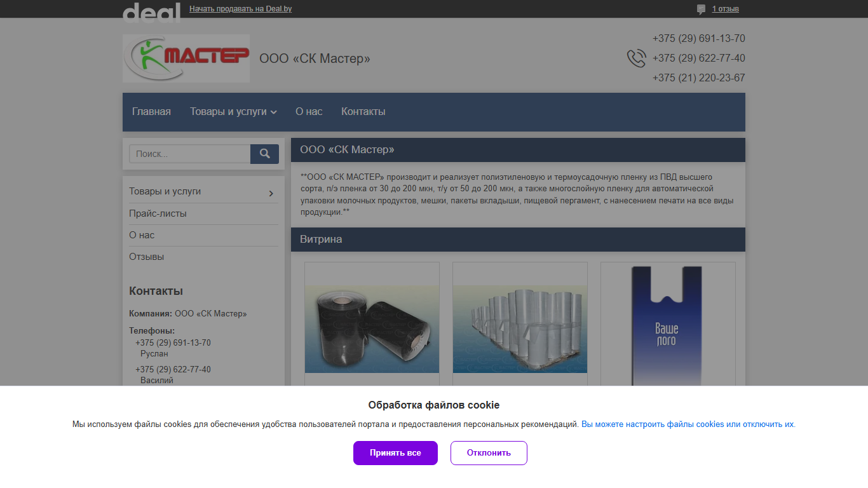
Task: Click the Контакты sidebar heading
Action: [x=156, y=291]
